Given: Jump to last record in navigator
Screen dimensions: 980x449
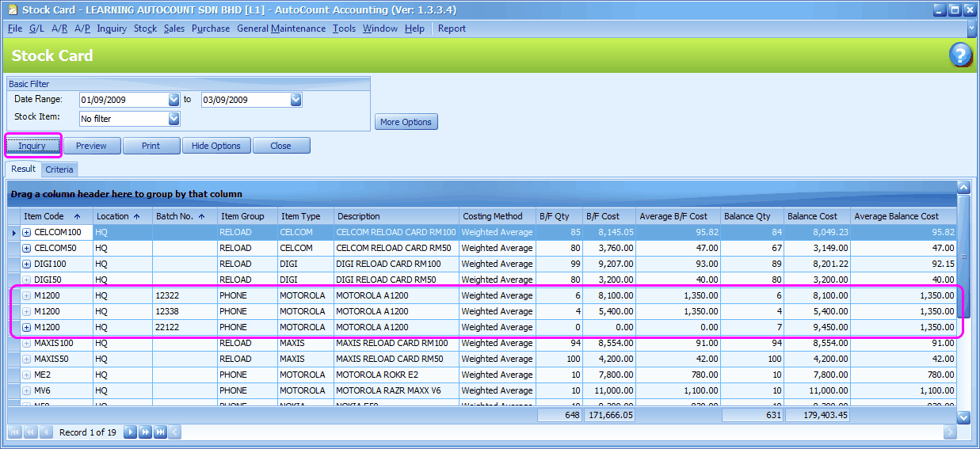Looking at the screenshot, I should 160,432.
